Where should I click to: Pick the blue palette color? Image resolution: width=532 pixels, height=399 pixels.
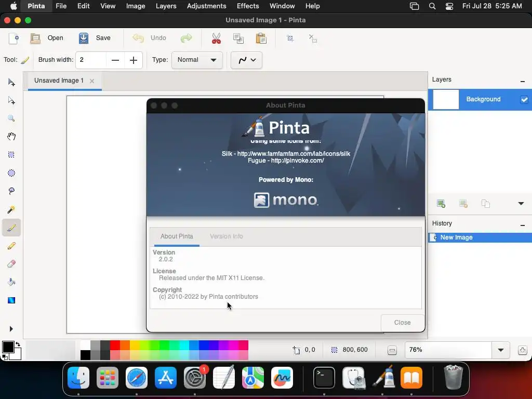tap(204, 345)
